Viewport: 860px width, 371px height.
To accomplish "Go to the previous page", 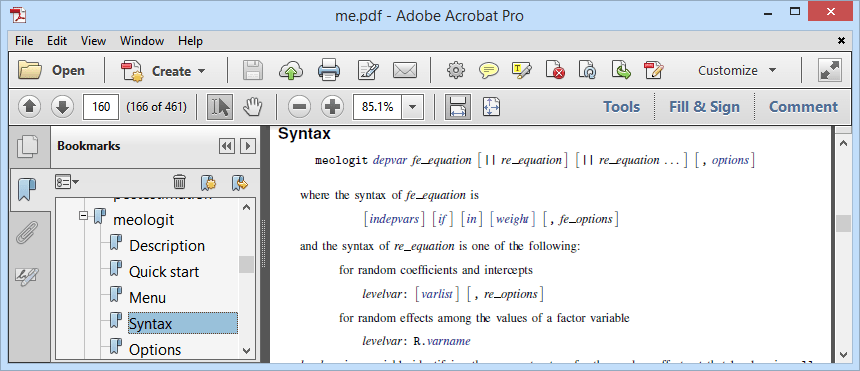I will click(x=30, y=106).
